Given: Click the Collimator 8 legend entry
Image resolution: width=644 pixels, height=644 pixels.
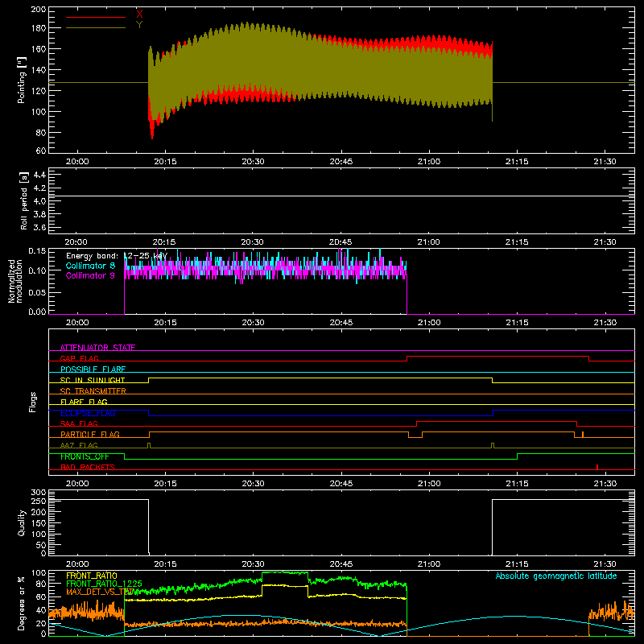Looking at the screenshot, I should [90, 266].
